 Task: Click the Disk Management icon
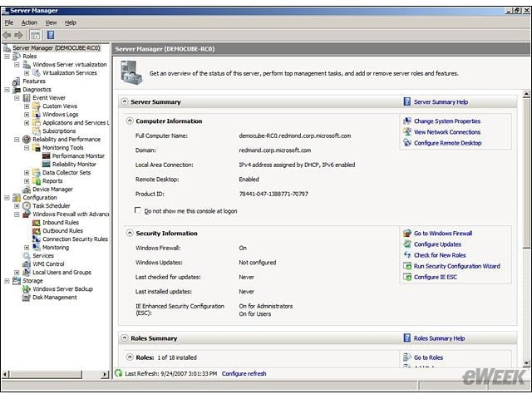[x=27, y=298]
